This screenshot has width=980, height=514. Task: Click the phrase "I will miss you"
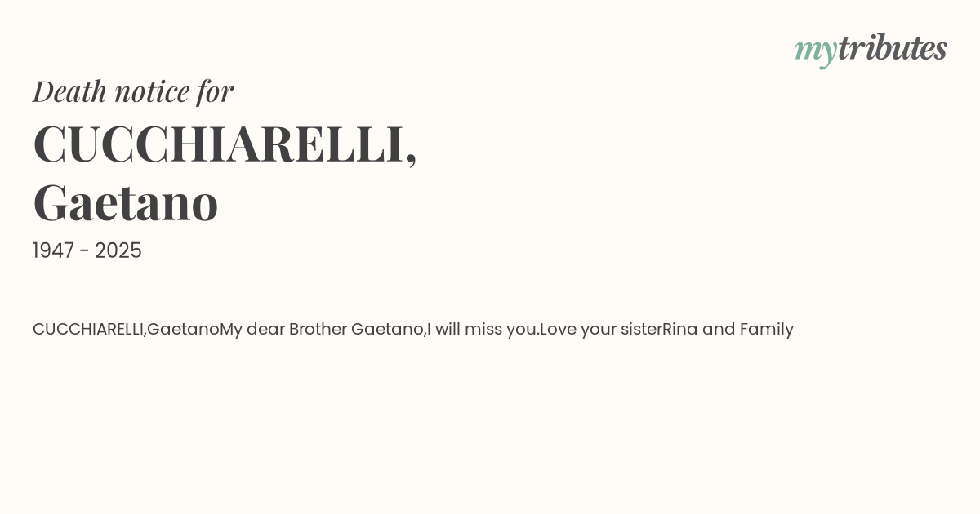(x=482, y=329)
